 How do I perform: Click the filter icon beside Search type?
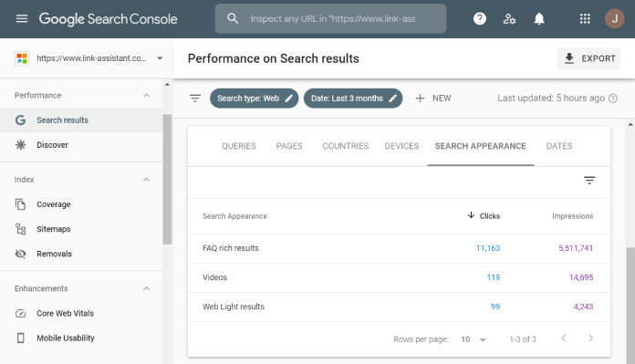coord(195,98)
